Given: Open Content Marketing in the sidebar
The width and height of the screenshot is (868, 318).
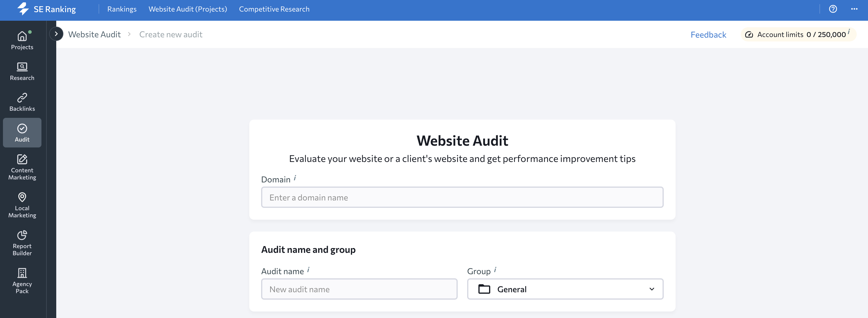Looking at the screenshot, I should (22, 167).
